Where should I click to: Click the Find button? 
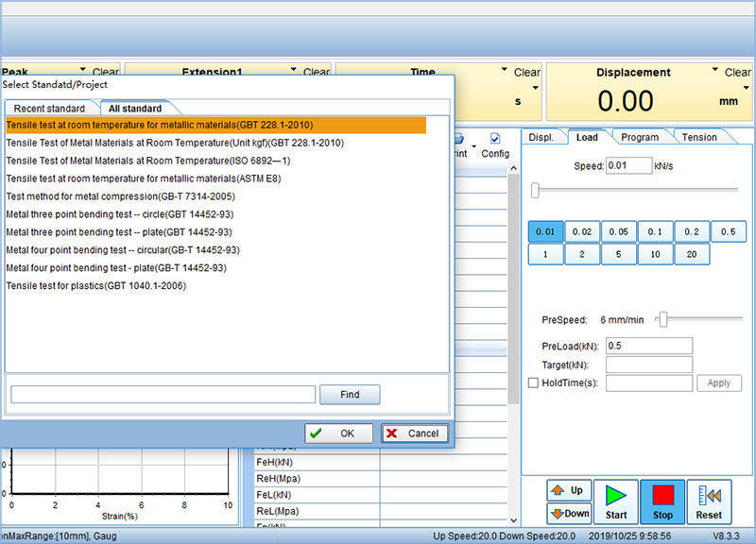point(350,395)
